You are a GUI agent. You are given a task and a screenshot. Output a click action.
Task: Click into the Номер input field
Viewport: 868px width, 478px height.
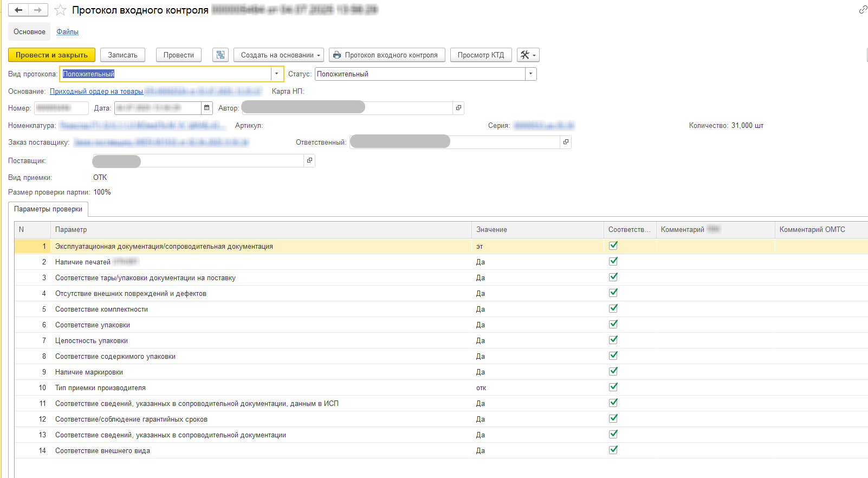[x=61, y=108]
